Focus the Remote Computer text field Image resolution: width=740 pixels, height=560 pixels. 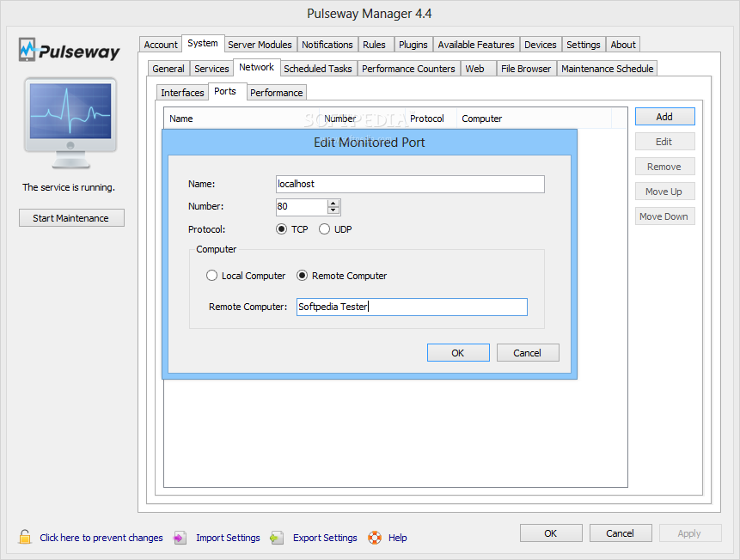(412, 307)
